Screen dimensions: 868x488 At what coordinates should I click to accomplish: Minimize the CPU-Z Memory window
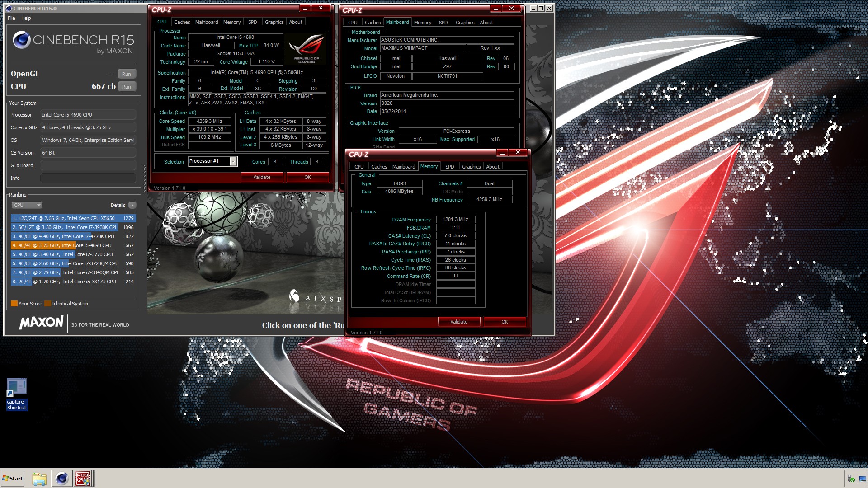click(502, 153)
